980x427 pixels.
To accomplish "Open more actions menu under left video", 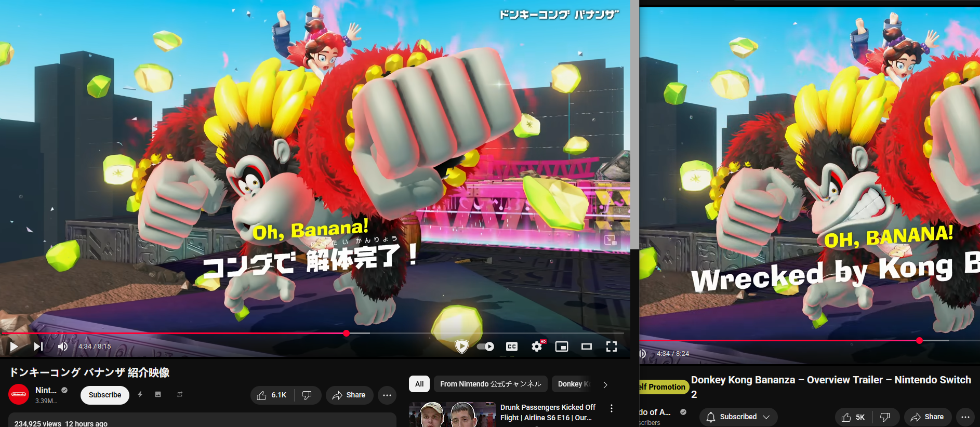I will coord(387,395).
